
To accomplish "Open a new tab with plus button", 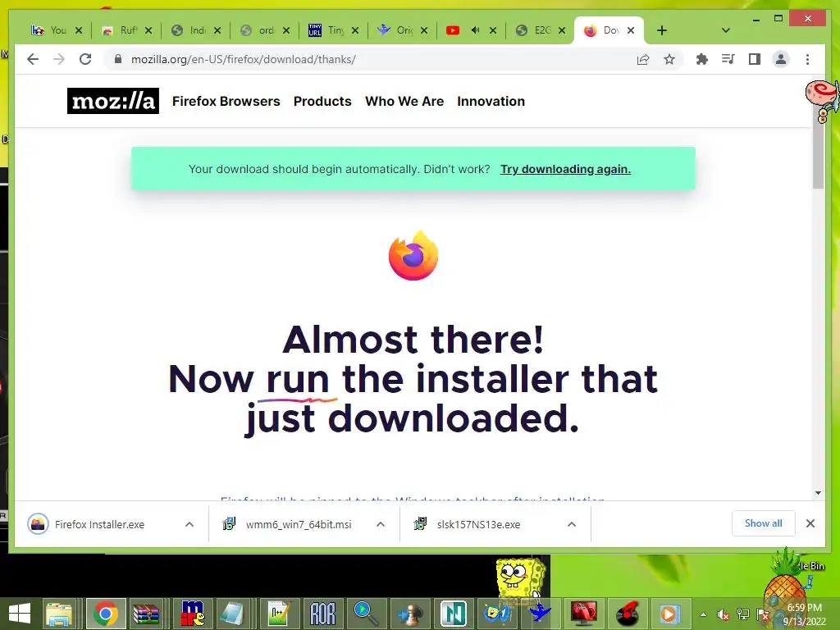I will tap(662, 30).
